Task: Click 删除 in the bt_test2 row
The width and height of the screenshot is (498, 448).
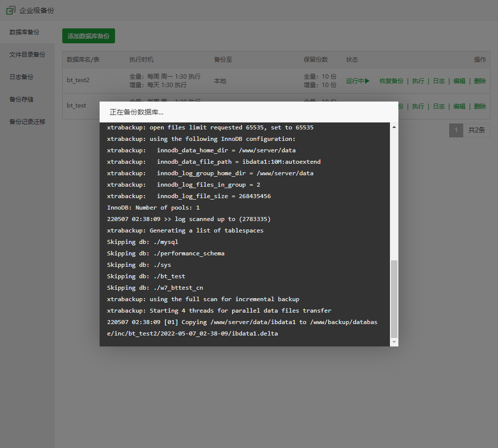Action: point(480,81)
